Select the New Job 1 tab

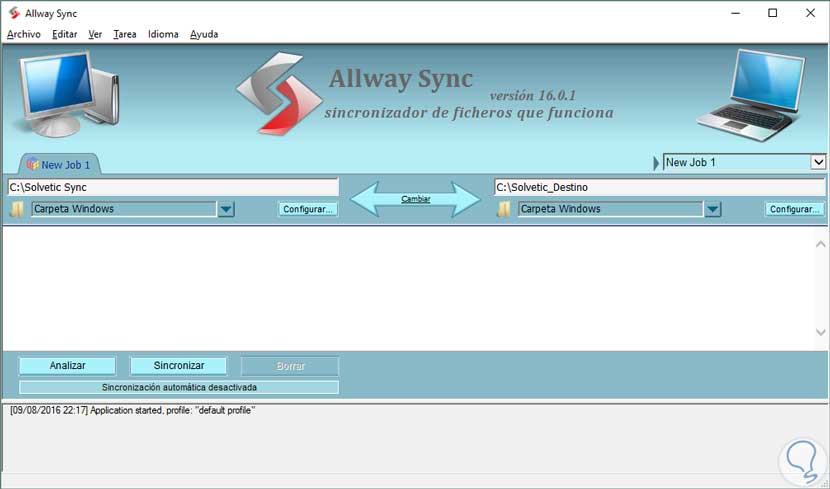click(59, 164)
